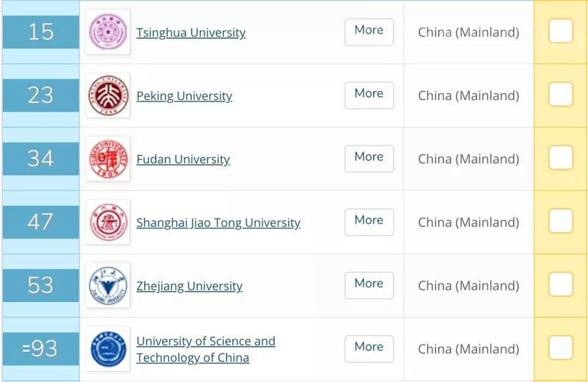Click the rank 15 cell
Image resolution: width=588 pixels, height=382 pixels.
click(40, 32)
